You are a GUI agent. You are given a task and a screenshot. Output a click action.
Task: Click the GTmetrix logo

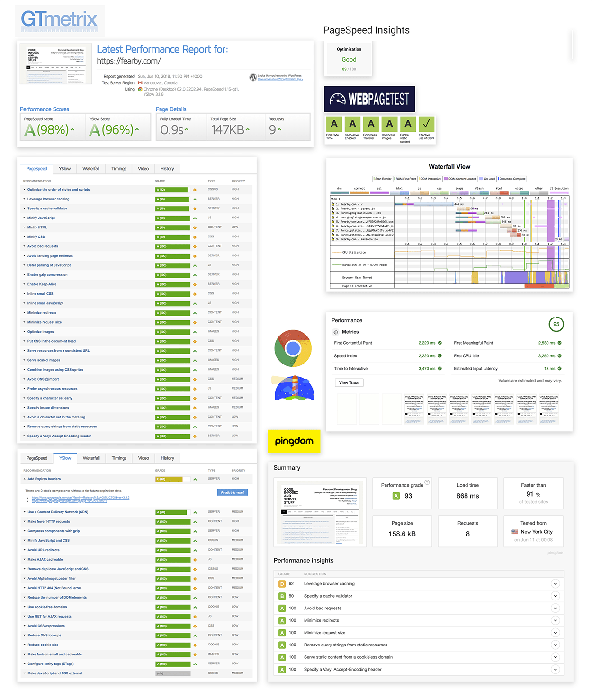[60, 20]
